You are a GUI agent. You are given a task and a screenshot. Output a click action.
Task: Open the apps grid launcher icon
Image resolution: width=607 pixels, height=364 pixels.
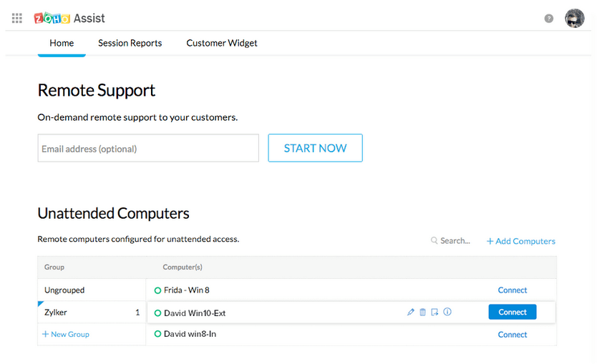pos(17,19)
